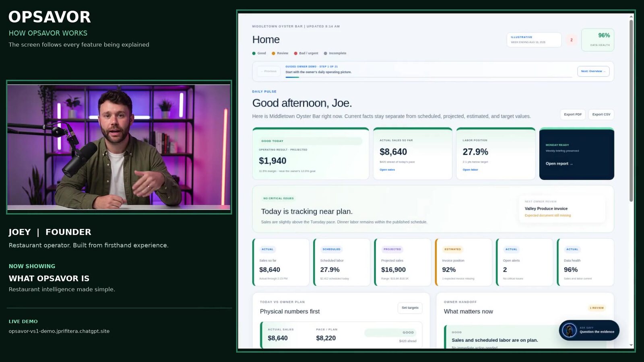The image size is (644, 362).
Task: Click the scrollbar down arrow
Action: point(631,345)
